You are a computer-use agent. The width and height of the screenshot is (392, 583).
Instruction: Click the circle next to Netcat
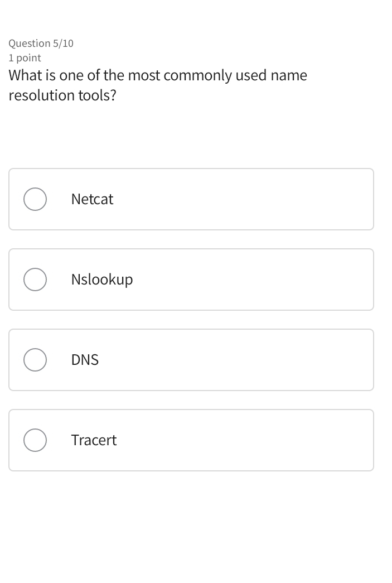(35, 199)
